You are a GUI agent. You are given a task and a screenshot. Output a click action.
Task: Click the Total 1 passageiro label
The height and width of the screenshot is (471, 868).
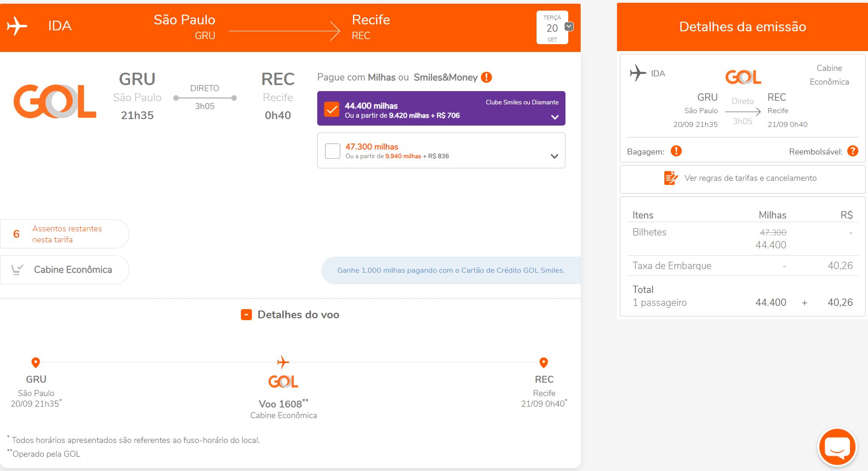[x=659, y=296]
